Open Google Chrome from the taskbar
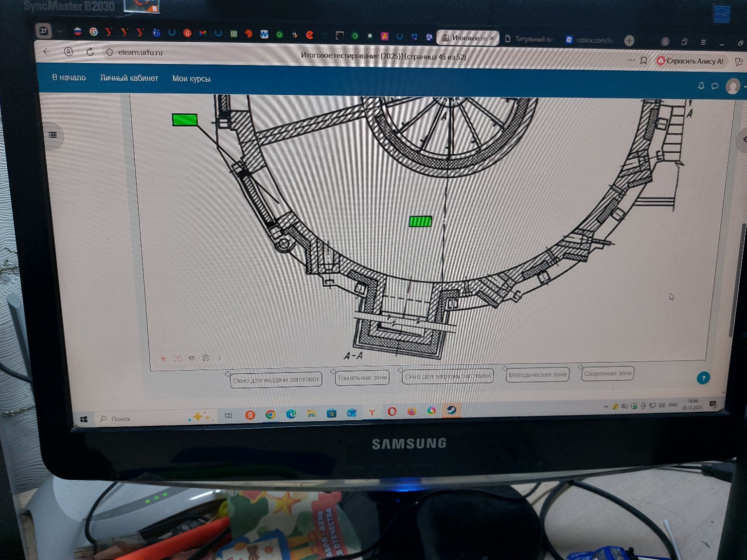747x560 pixels. [x=270, y=415]
